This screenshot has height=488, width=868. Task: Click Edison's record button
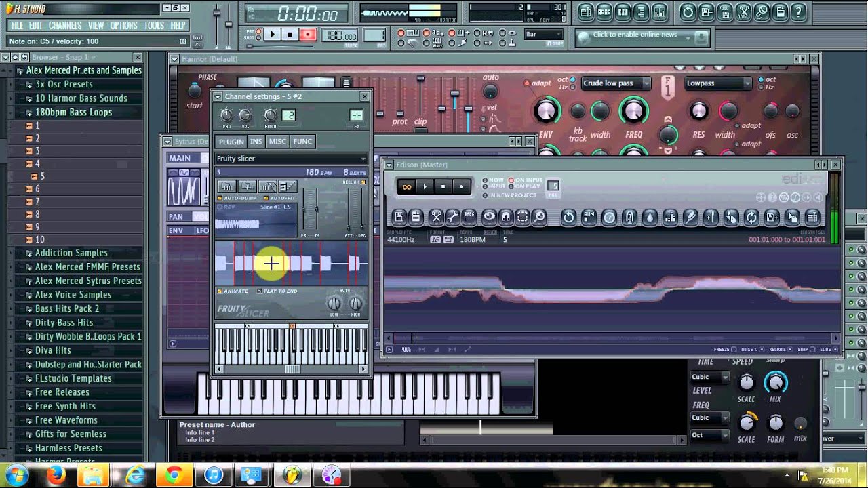462,186
